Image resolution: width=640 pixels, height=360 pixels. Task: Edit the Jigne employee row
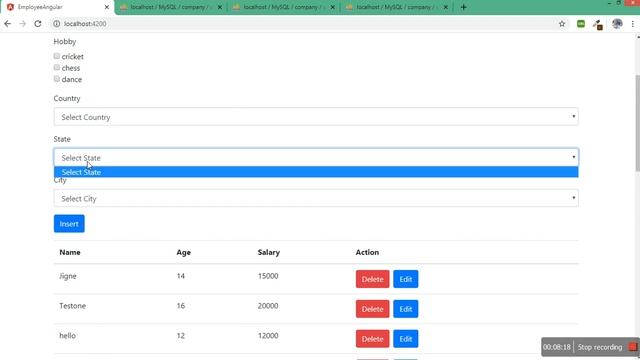pyautogui.click(x=406, y=279)
